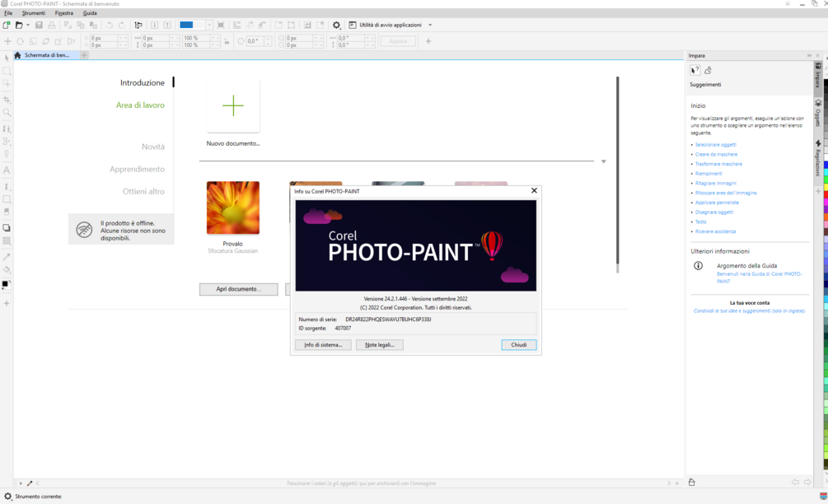Open the Provalo flower thumbnail

click(233, 208)
